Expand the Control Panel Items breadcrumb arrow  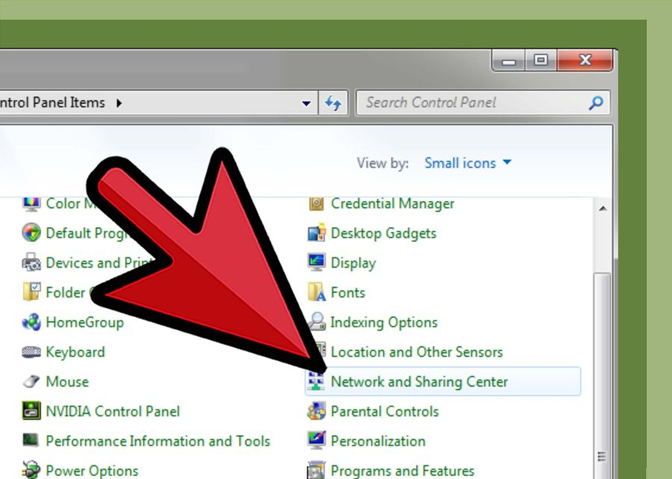119,103
